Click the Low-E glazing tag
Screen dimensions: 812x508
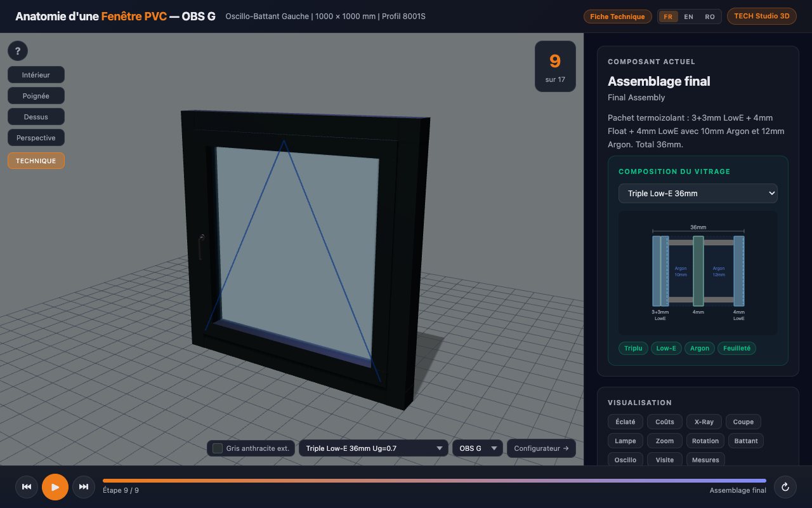click(x=666, y=348)
